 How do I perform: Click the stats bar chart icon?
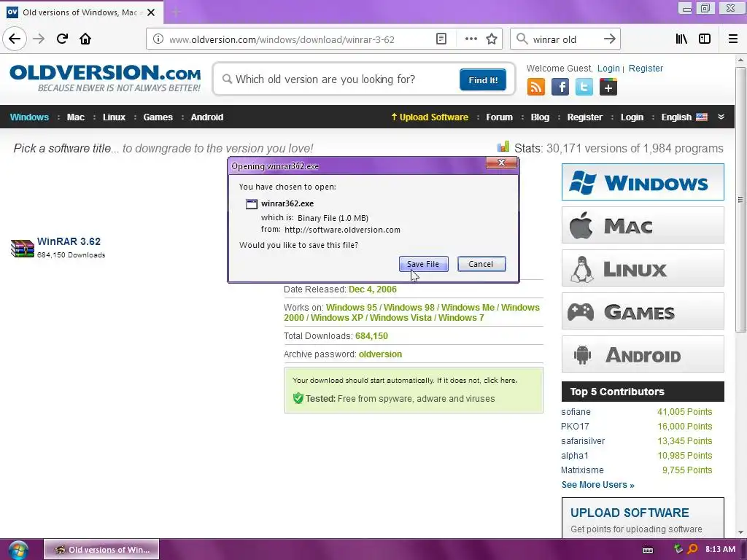[x=503, y=147]
